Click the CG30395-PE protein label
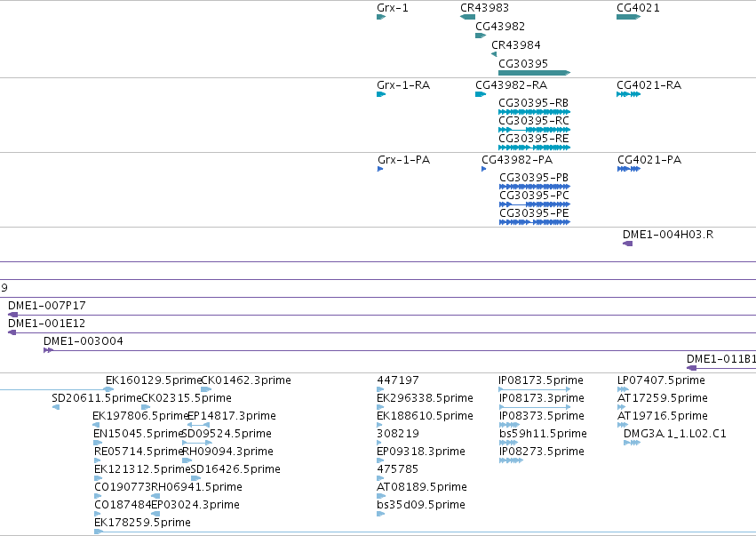 click(534, 213)
